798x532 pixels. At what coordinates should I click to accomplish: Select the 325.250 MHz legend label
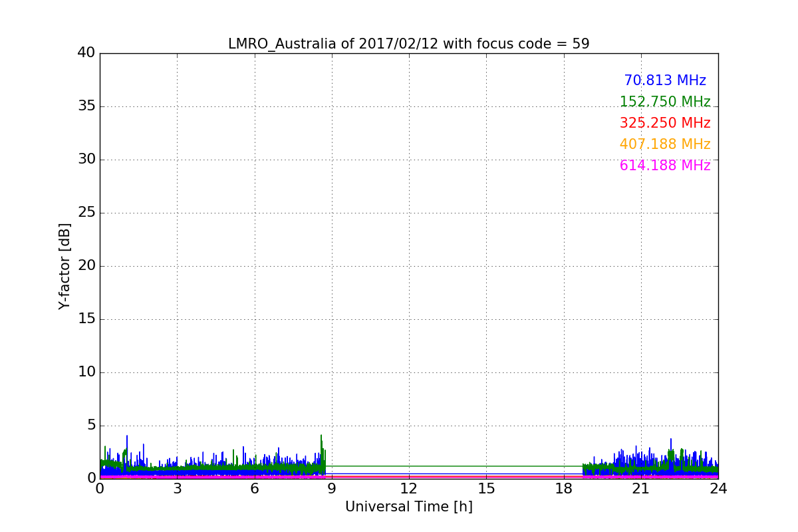[665, 123]
